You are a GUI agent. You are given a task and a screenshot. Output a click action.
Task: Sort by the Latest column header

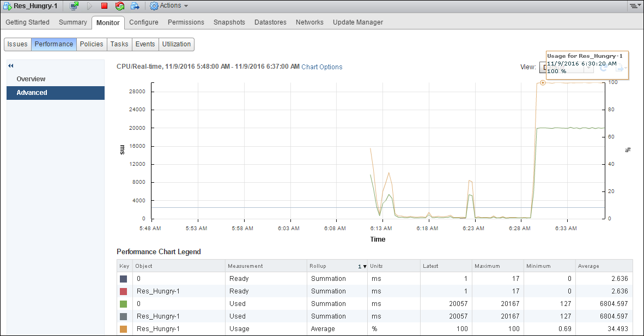tap(446, 266)
